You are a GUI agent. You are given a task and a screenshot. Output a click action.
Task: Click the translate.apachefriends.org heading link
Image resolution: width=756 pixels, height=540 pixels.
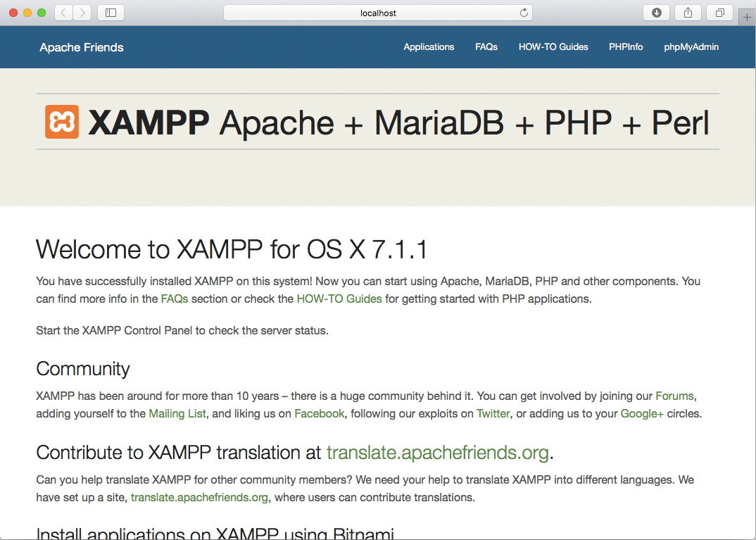(x=437, y=452)
